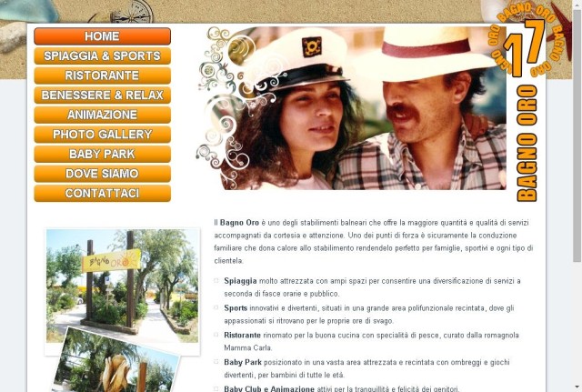
Task: Click the Sports list bullet icon
Action: [x=216, y=307]
